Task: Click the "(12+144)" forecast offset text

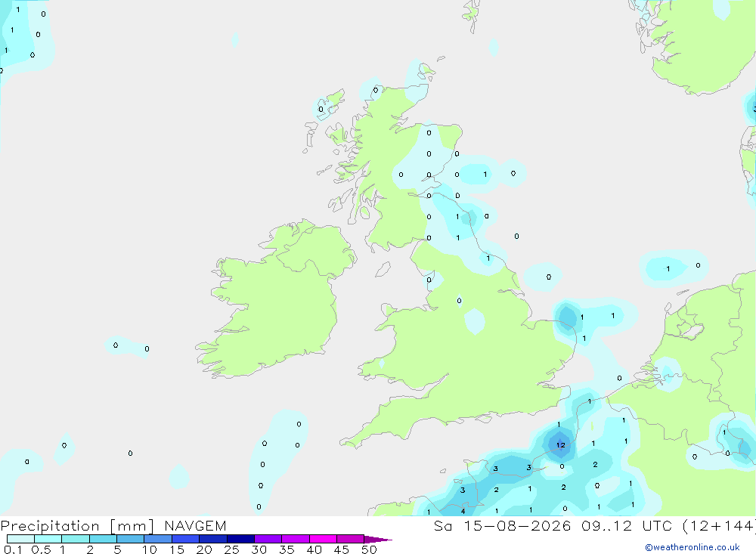Action: [718, 526]
